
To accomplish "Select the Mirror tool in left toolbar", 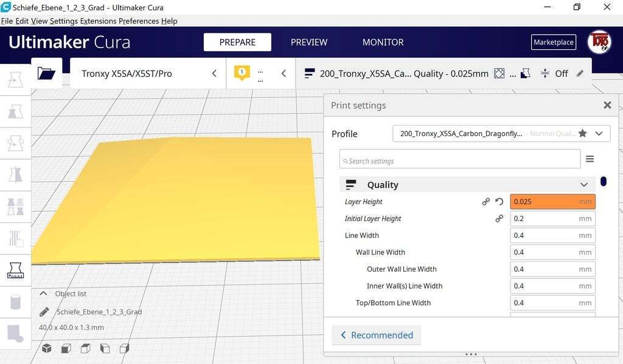I will point(15,175).
